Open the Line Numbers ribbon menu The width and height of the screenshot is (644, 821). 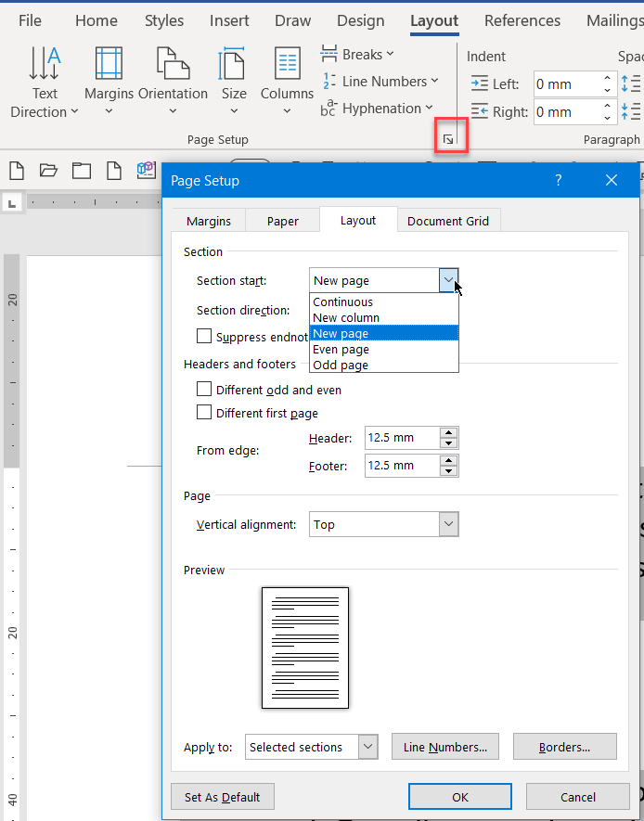[x=380, y=82]
